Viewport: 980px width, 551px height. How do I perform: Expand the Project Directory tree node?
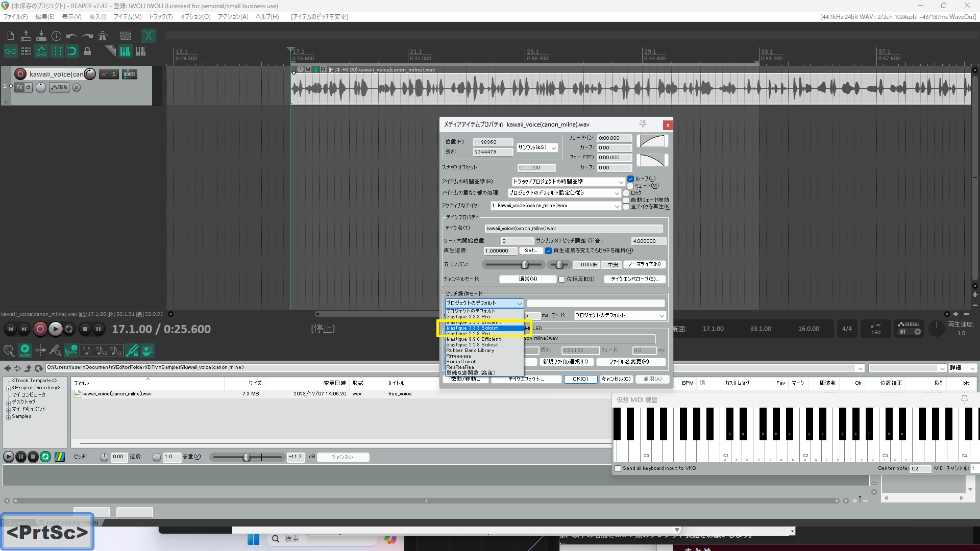click(x=8, y=388)
